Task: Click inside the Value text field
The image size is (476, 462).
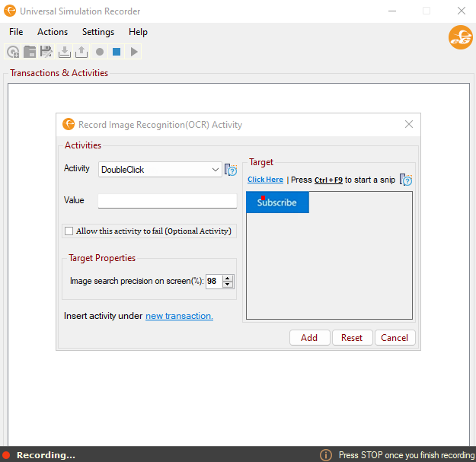Action: (167, 201)
